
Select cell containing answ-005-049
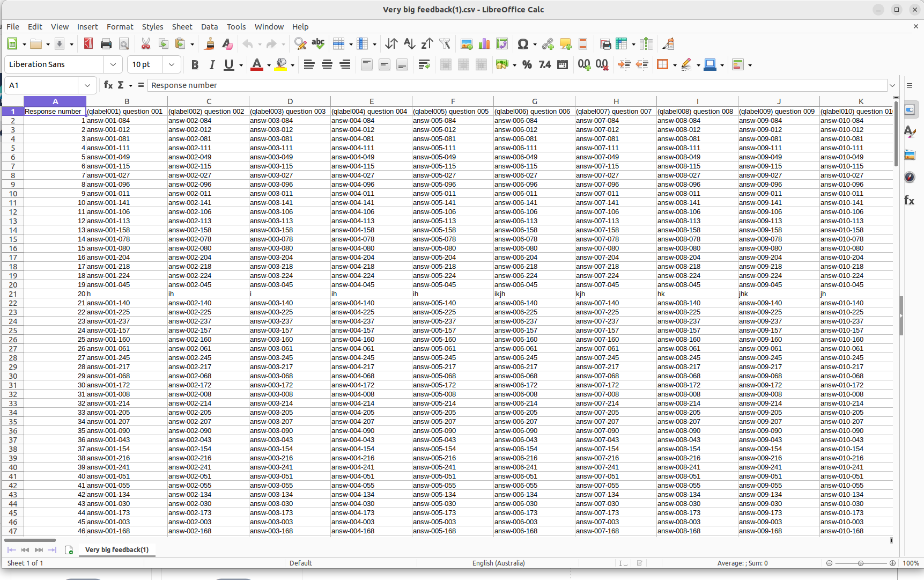[x=453, y=157]
